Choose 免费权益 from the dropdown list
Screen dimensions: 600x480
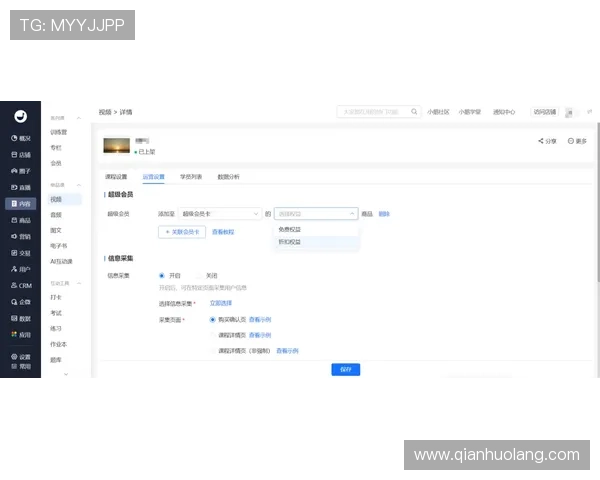point(316,229)
